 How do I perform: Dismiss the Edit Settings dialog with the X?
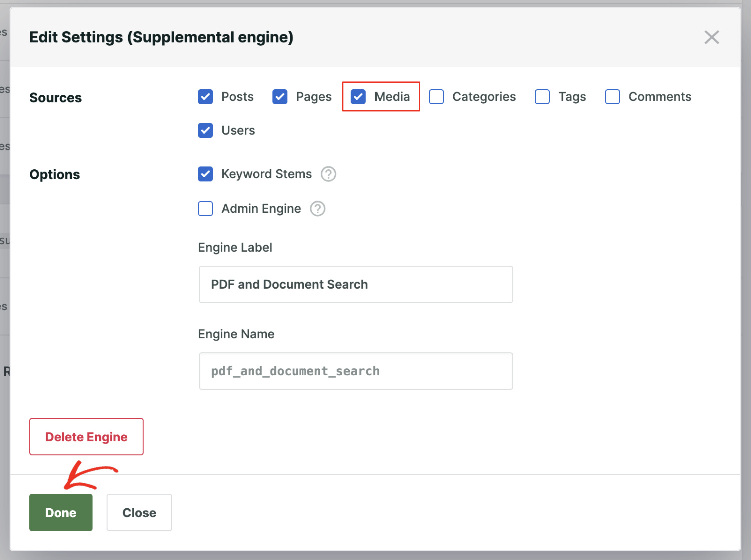pyautogui.click(x=712, y=37)
